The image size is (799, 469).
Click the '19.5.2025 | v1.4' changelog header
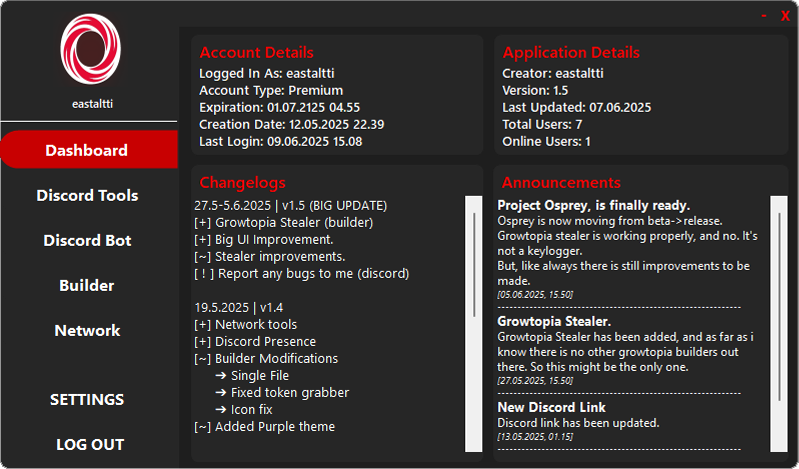238,308
